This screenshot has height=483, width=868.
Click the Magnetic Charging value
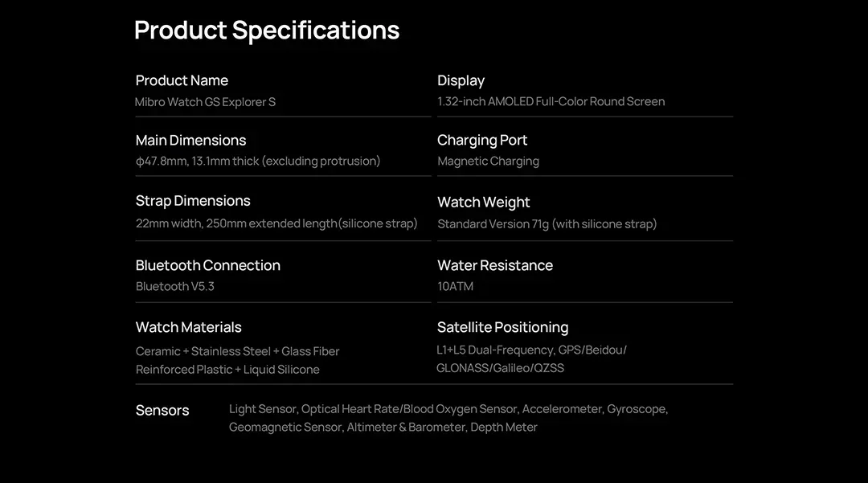[489, 162]
